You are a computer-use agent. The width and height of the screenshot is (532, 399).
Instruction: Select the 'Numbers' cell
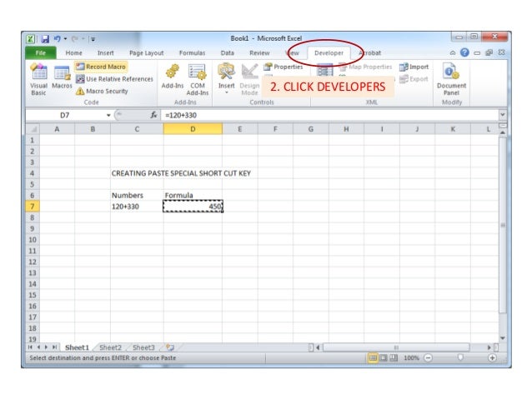137,195
